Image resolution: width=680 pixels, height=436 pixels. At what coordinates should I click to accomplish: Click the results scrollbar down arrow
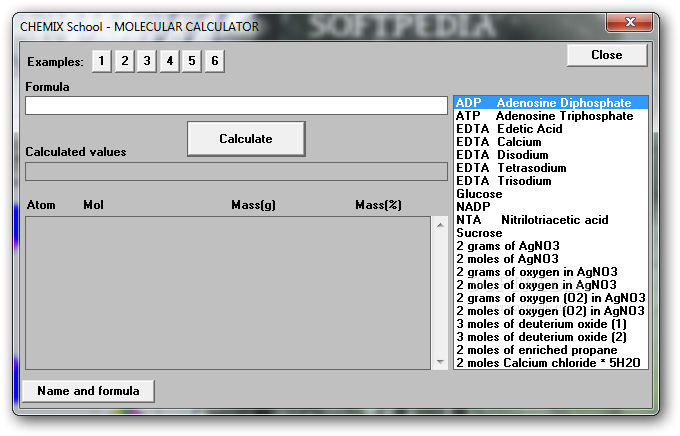440,361
